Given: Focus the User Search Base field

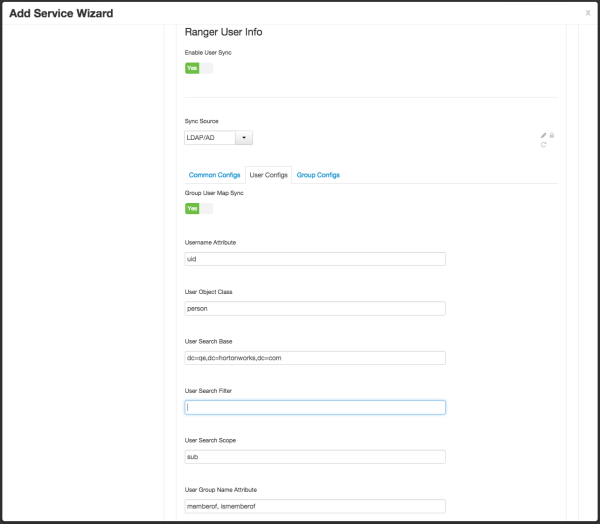Looking at the screenshot, I should click(x=315, y=358).
